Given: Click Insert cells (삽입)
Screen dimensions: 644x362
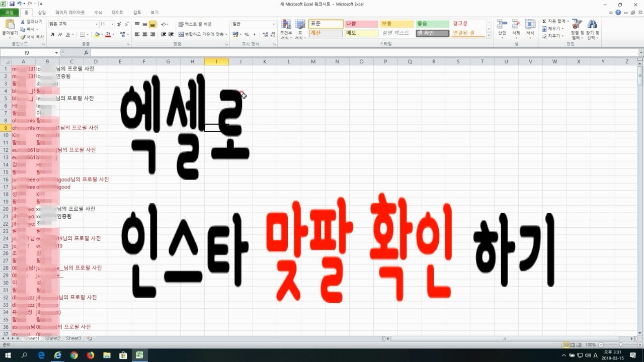Looking at the screenshot, I should pyautogui.click(x=502, y=29).
